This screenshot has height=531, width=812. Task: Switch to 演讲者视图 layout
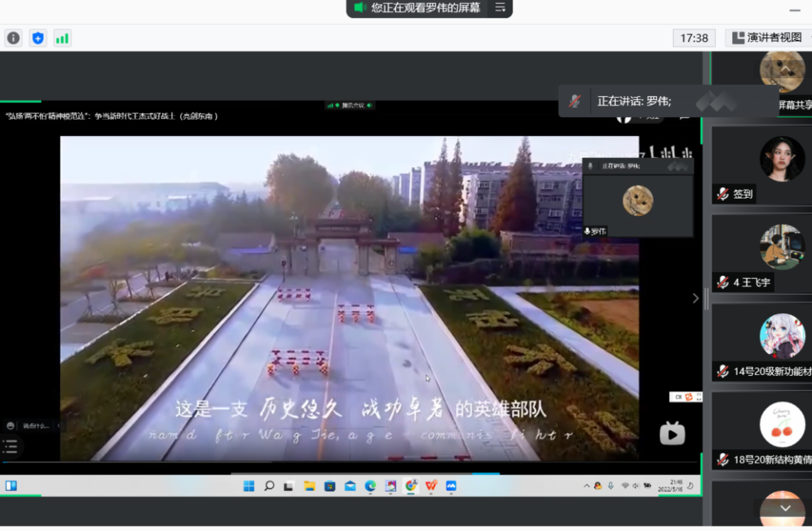[x=767, y=38]
